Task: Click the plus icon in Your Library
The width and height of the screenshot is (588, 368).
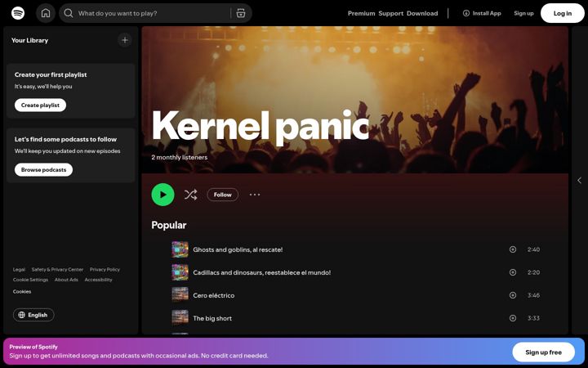Action: pyautogui.click(x=125, y=40)
